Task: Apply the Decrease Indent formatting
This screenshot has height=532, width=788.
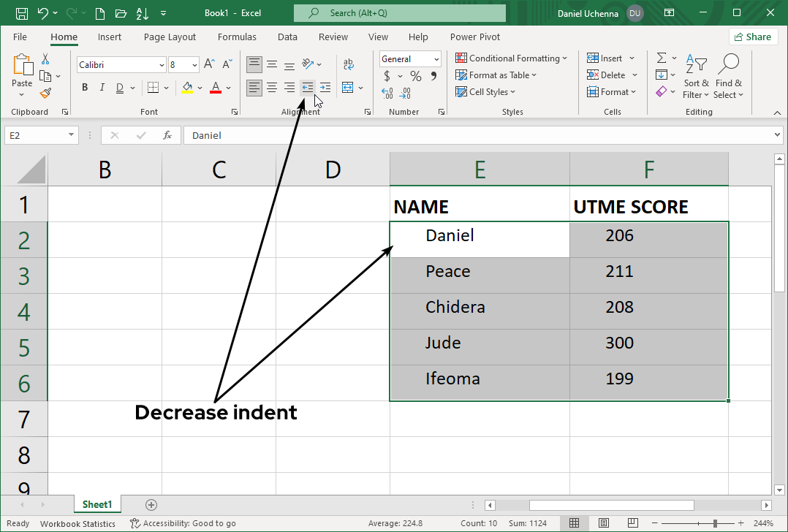Action: point(307,87)
